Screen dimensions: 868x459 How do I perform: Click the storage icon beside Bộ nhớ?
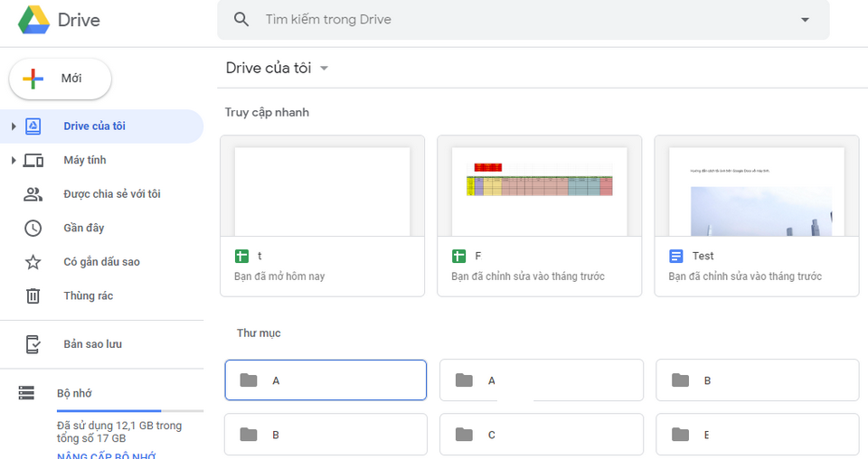tap(26, 393)
